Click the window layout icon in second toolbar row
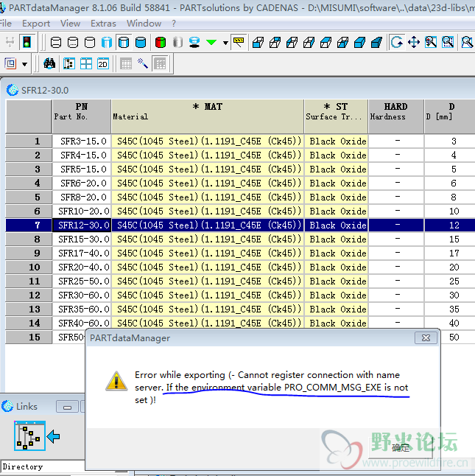Viewport: 475px width, 476px height. click(x=10, y=64)
